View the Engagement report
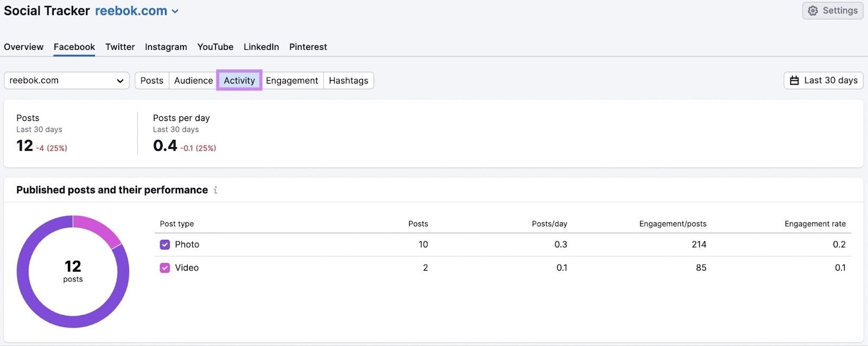 [292, 80]
